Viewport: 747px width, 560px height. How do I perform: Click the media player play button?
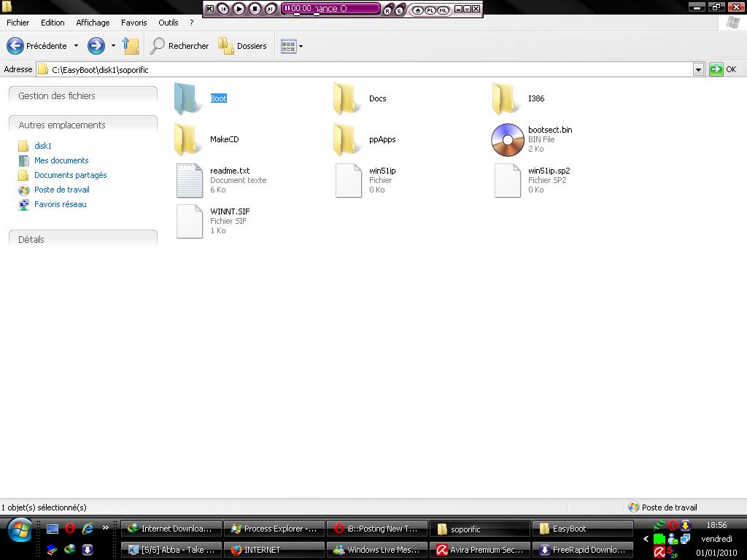point(239,9)
